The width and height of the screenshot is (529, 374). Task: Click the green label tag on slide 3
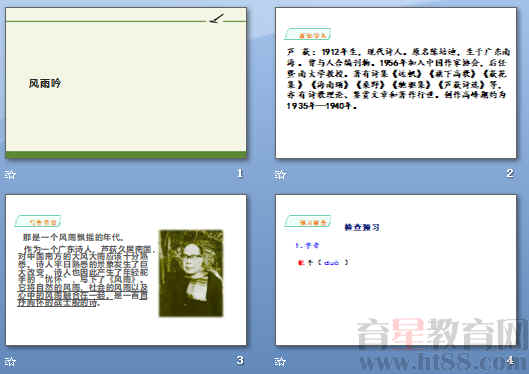pyautogui.click(x=38, y=221)
